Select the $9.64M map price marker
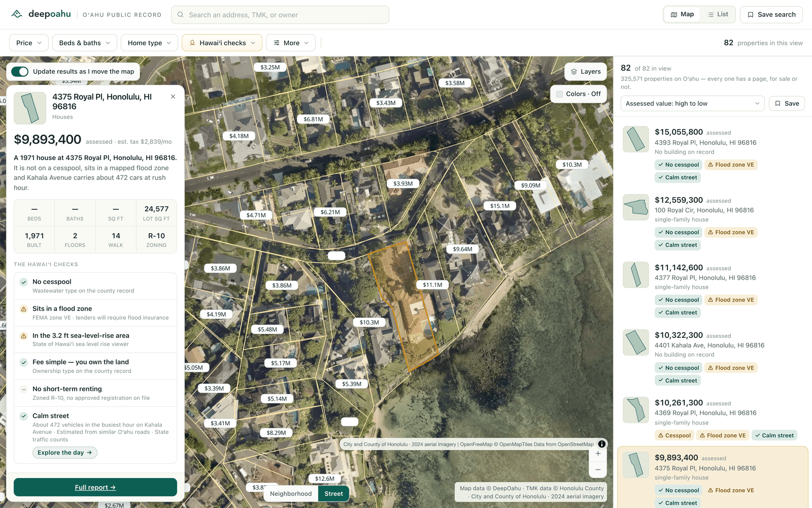This screenshot has width=812, height=508. coord(462,249)
